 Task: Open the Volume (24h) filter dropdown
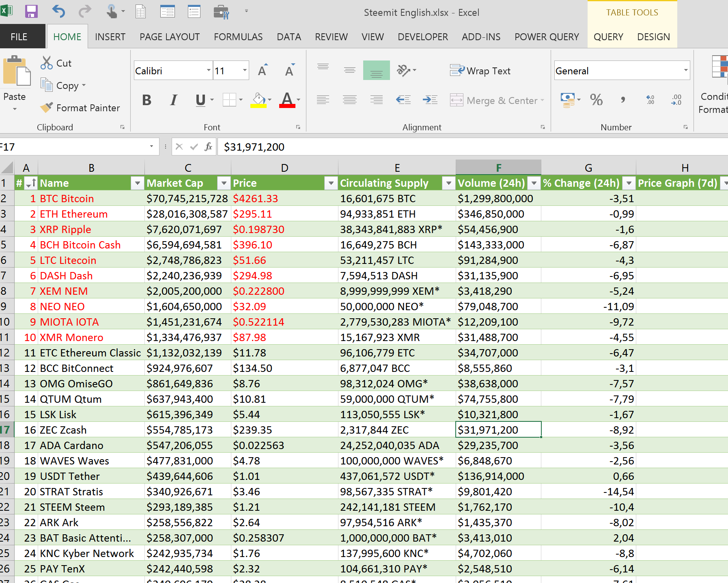coord(534,183)
